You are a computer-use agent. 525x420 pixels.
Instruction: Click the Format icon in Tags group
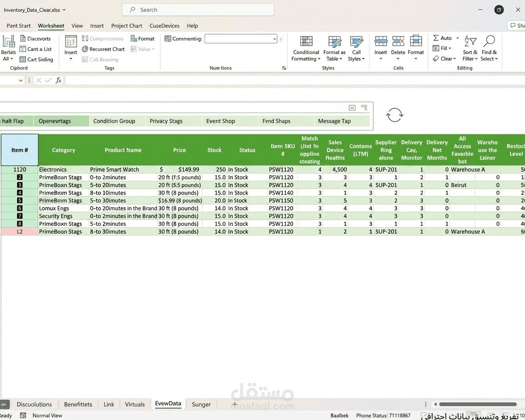(x=134, y=38)
